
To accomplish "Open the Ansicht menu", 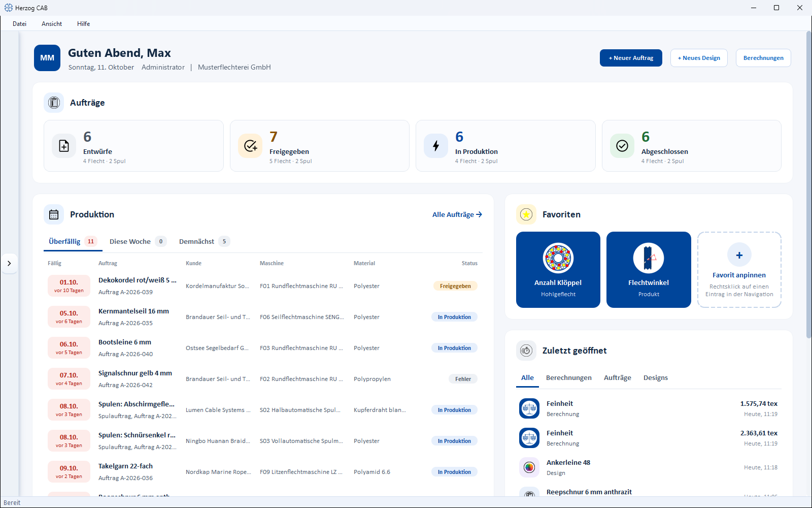I will (x=52, y=24).
